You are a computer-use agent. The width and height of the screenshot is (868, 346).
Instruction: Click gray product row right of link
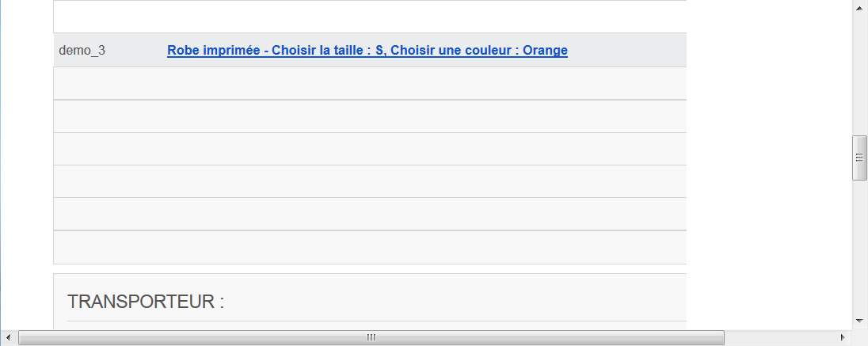[x=626, y=51]
